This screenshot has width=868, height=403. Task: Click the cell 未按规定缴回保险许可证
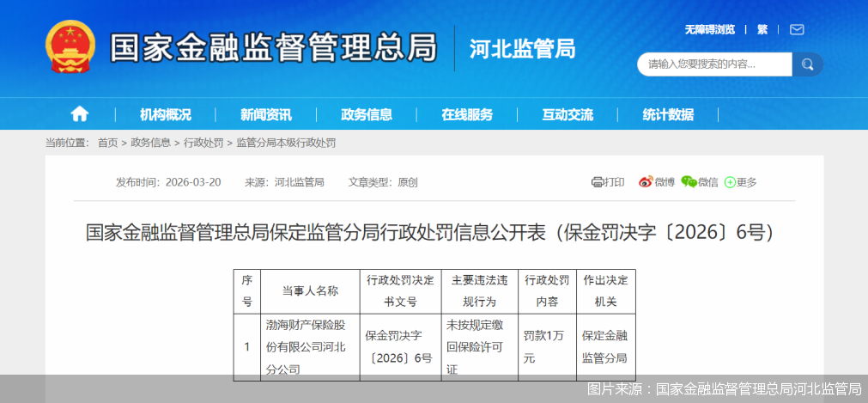click(x=479, y=347)
